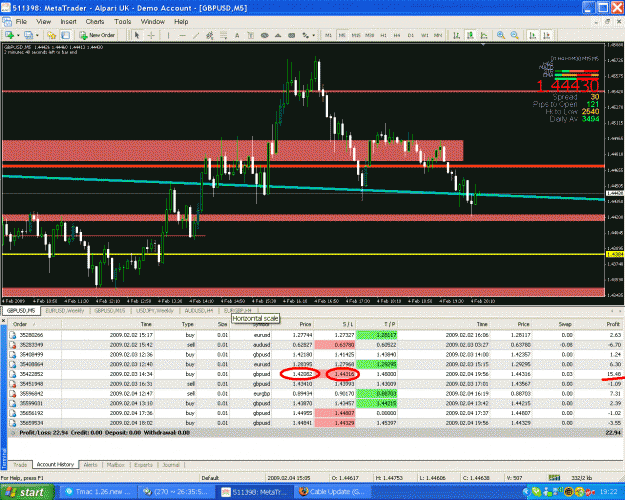Sort history by Profit column header
Viewport: 625px width, 500px height.
coord(599,324)
